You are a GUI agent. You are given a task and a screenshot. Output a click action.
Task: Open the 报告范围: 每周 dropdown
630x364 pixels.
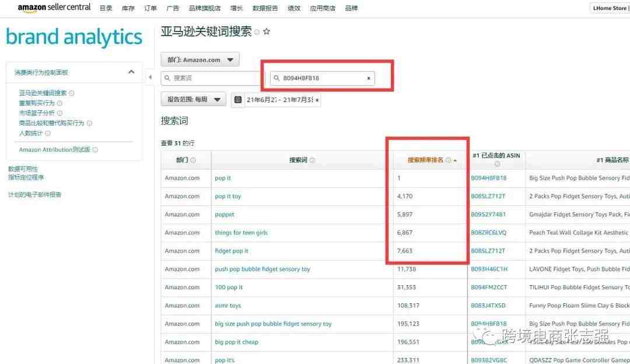point(194,99)
